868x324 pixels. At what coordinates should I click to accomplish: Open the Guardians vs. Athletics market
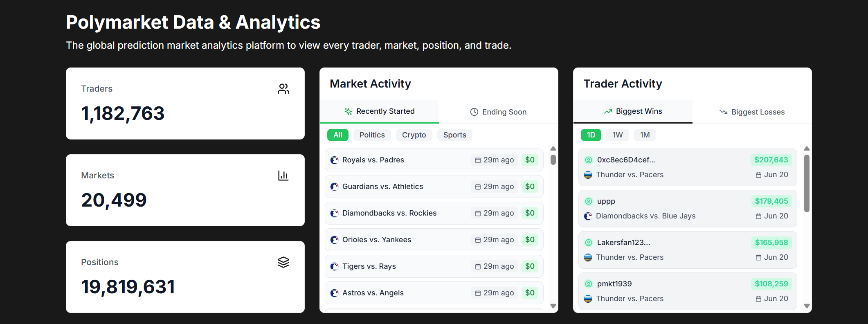click(x=434, y=187)
